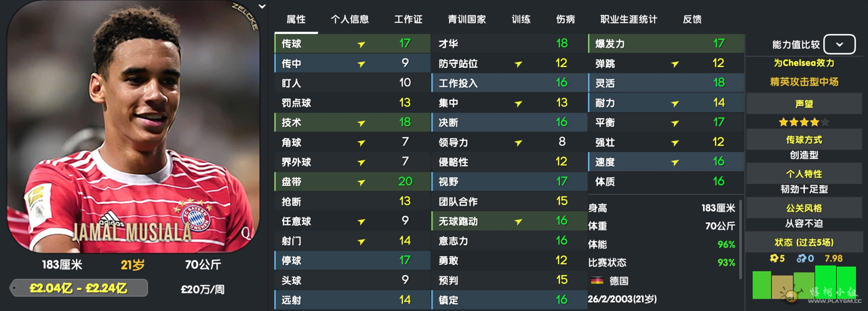Click the £2.04亿 - £2.24亿 value button
868x311 pixels.
(x=79, y=288)
